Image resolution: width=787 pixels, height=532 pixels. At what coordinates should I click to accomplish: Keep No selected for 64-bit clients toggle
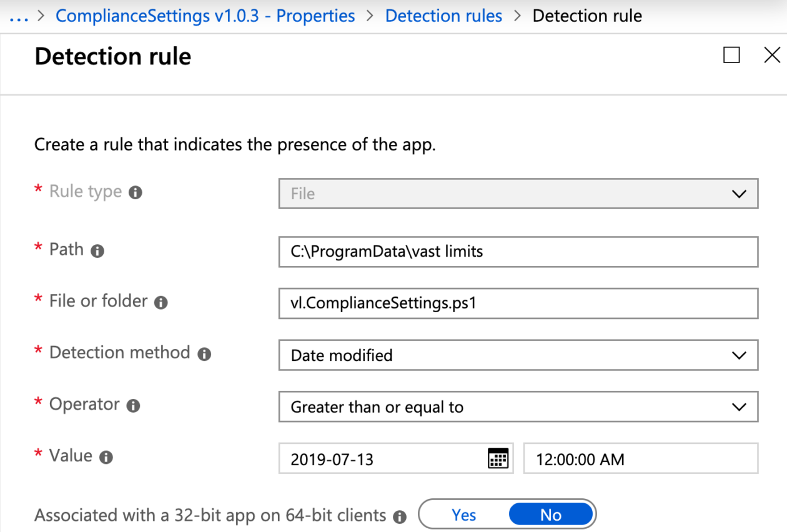coord(550,513)
